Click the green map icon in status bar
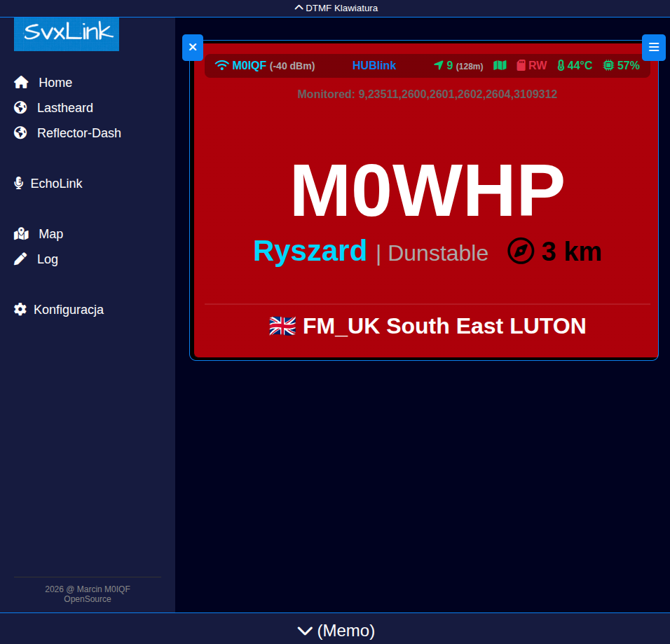Screen dimensions: 670x644 500,66
